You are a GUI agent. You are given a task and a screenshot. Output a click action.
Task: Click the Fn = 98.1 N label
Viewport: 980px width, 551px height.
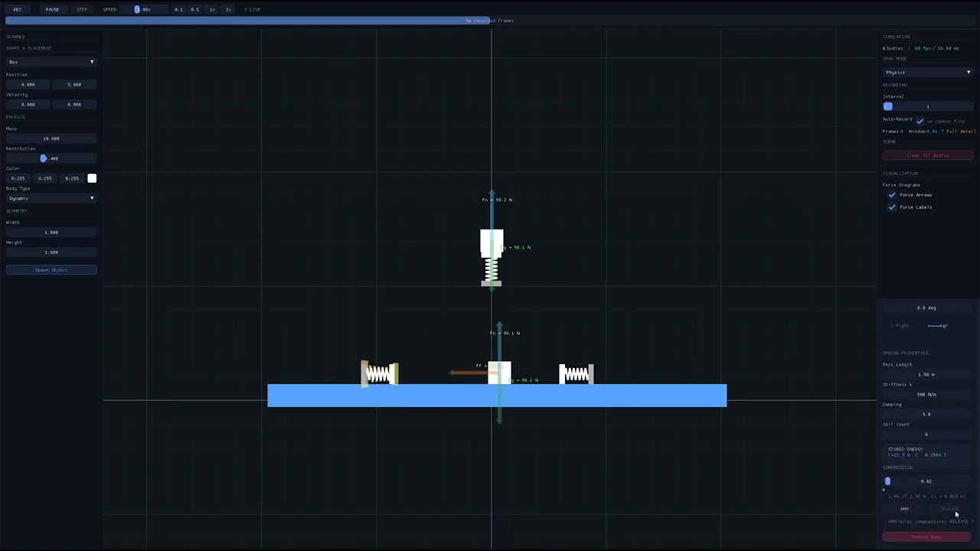pos(505,333)
